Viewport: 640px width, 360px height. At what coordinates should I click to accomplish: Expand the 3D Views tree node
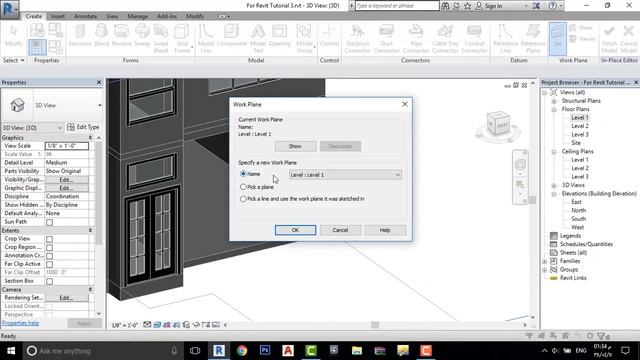pyautogui.click(x=554, y=185)
